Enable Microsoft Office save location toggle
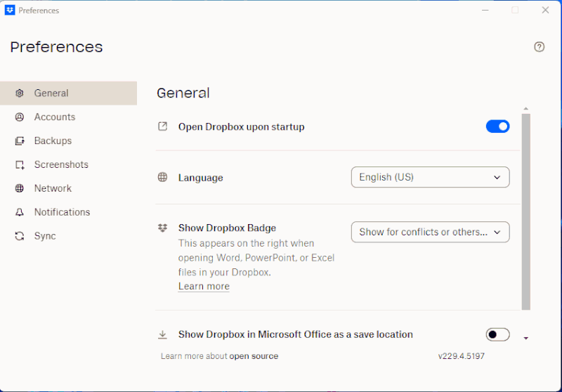 coord(497,334)
